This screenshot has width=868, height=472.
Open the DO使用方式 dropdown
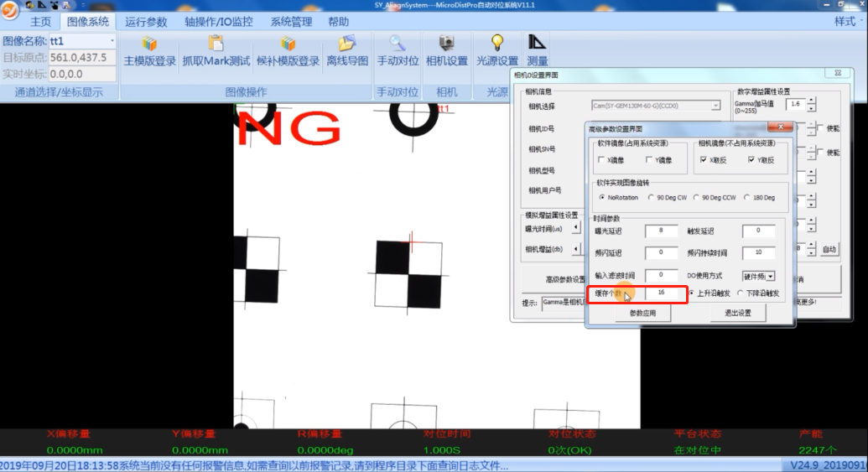[x=770, y=275]
